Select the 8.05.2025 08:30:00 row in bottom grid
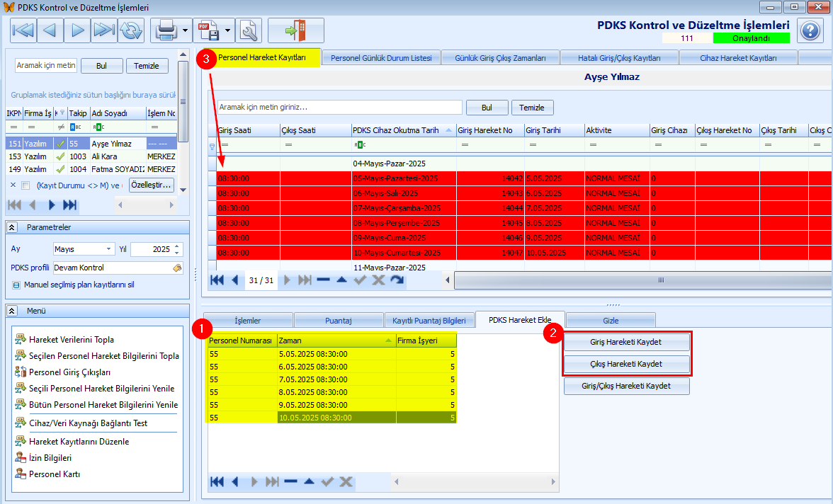Image resolution: width=833 pixels, height=504 pixels. (331, 392)
